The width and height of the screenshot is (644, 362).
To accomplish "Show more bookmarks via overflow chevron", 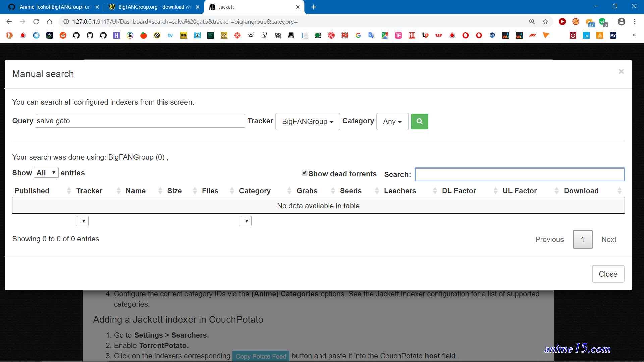I will coord(634,35).
